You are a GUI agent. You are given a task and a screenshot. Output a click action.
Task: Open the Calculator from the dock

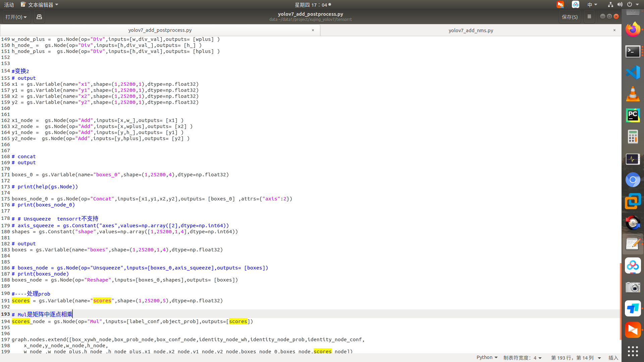coord(633,137)
